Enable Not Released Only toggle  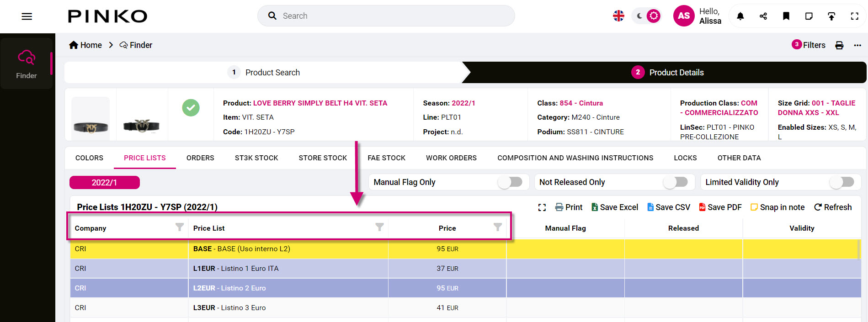coord(676,182)
